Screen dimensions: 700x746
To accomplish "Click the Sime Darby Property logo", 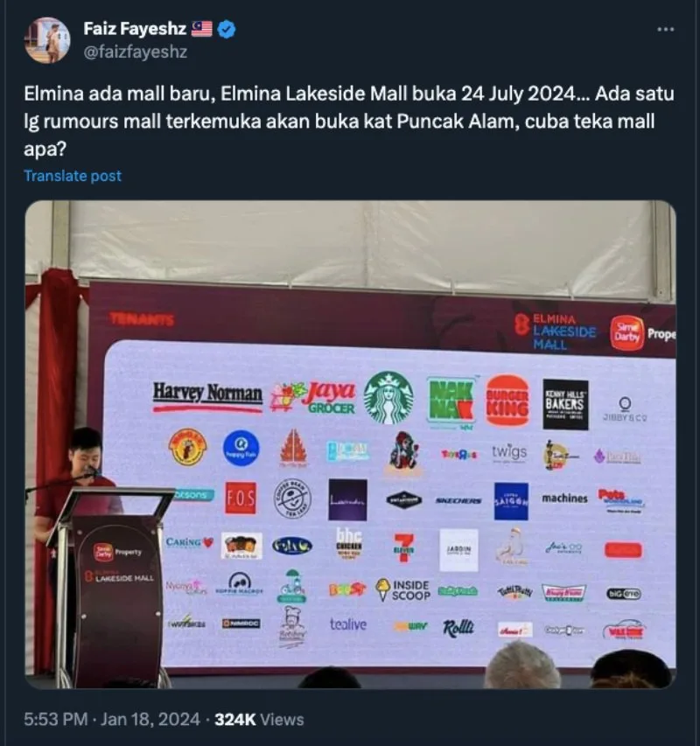I will pyautogui.click(x=642, y=333).
